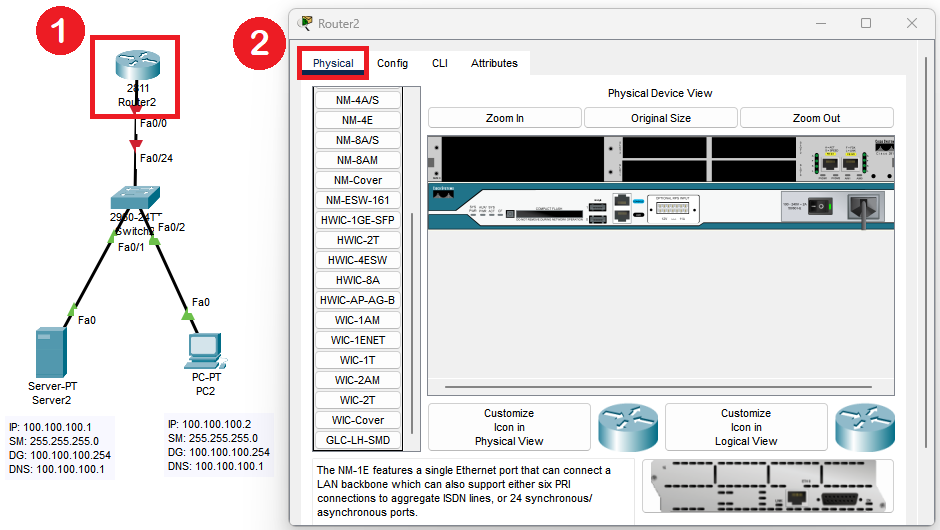The width and height of the screenshot is (940, 530).
Task: Click the router icon beside Customize Logical View
Action: click(864, 427)
